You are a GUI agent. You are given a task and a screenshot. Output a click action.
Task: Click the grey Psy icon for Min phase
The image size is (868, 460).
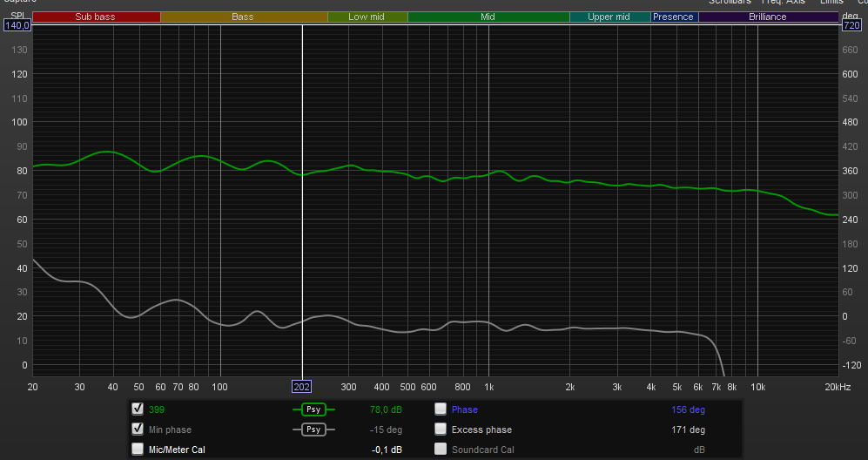click(x=313, y=430)
